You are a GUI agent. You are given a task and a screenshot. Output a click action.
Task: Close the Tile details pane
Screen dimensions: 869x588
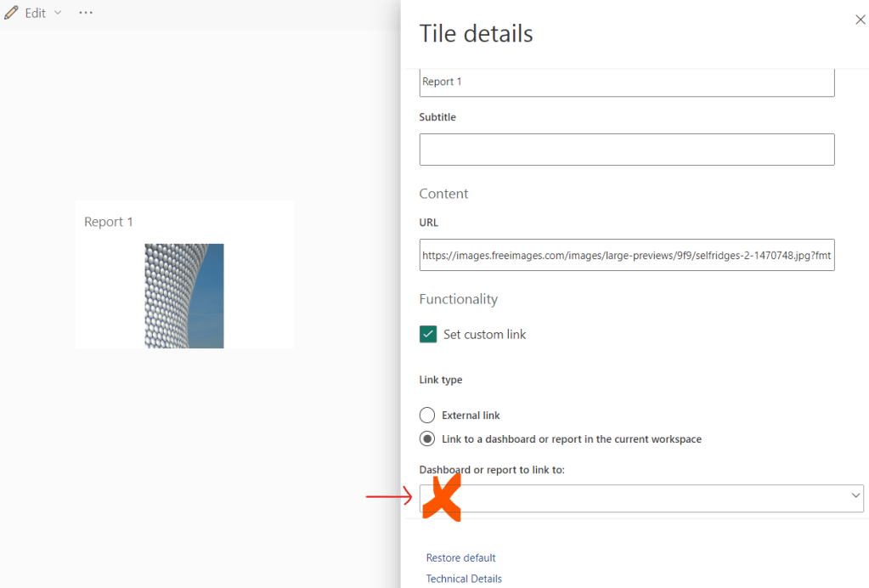(860, 19)
